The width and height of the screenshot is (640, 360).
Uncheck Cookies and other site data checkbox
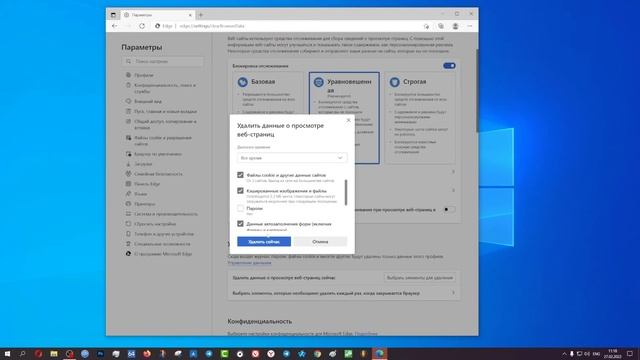point(240,175)
